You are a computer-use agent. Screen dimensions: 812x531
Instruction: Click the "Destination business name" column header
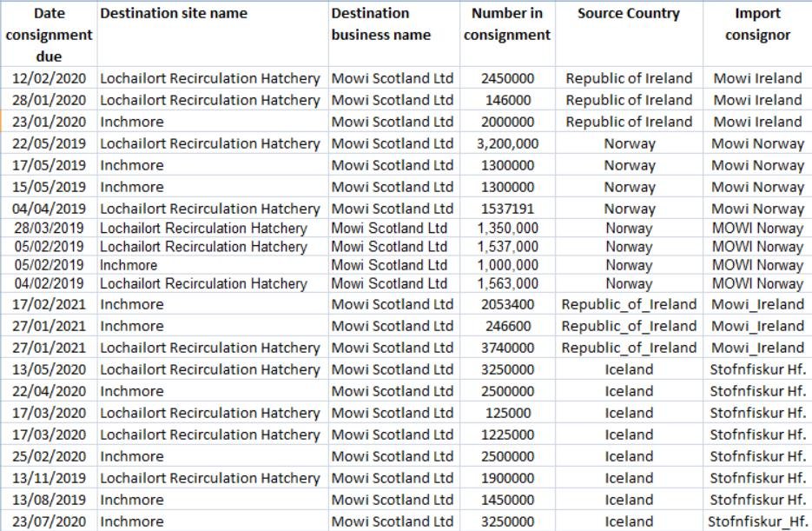(x=380, y=24)
